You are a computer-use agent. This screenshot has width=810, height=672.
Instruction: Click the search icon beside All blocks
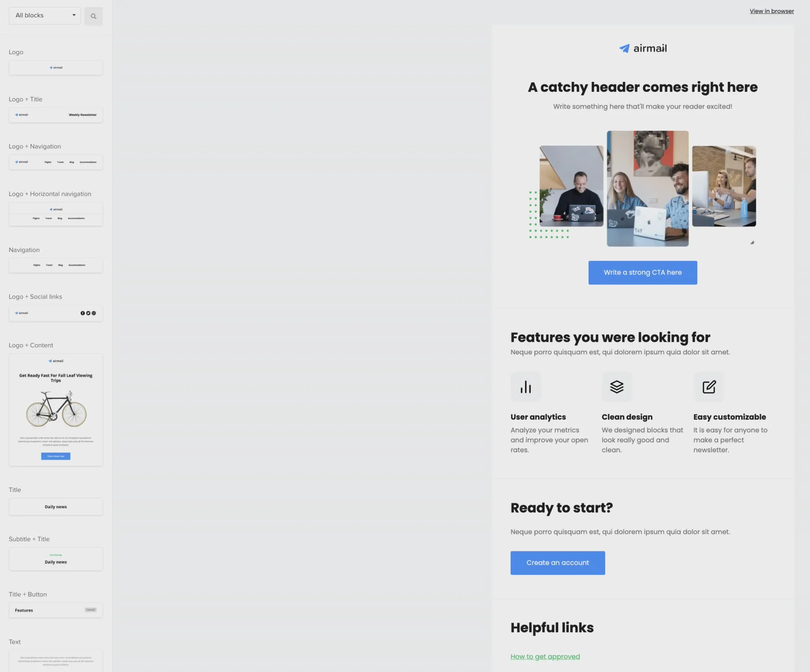(x=93, y=16)
